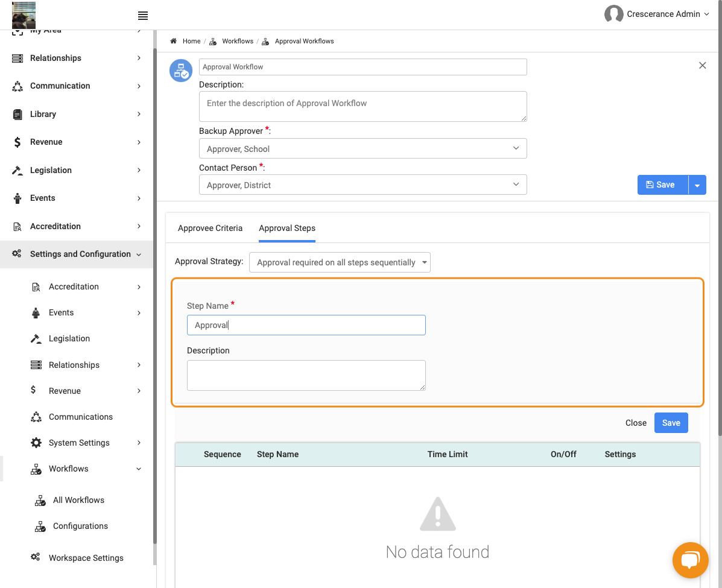Click the Legislation gavel icon in main menu

(x=17, y=170)
